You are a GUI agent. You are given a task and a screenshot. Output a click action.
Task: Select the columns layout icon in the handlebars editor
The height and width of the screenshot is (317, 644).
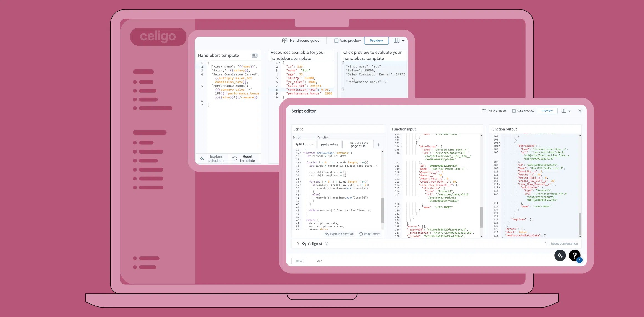click(x=397, y=40)
